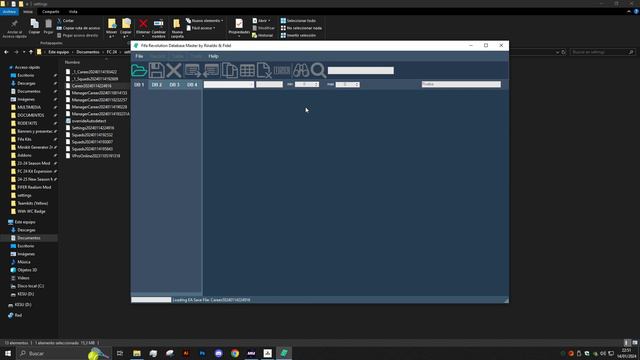Click Eliminar red X in Explorer ribbon
Viewport: 640px width, 360px height.
143,27
